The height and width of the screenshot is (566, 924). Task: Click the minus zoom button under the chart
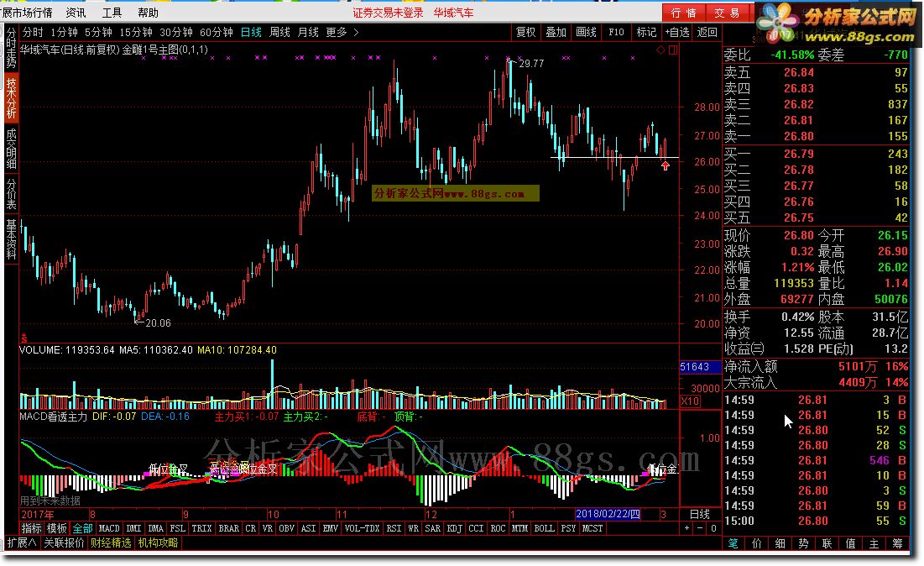coord(699,528)
